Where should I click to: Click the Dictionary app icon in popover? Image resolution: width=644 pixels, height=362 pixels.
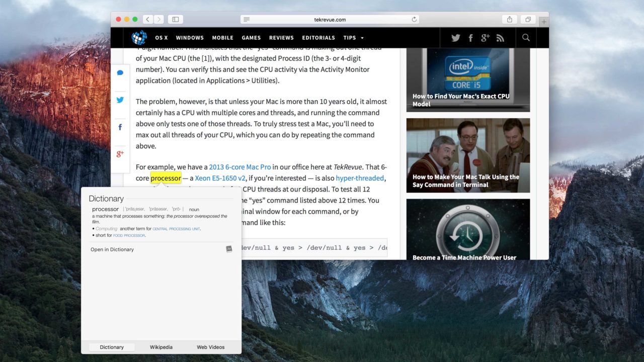229,249
